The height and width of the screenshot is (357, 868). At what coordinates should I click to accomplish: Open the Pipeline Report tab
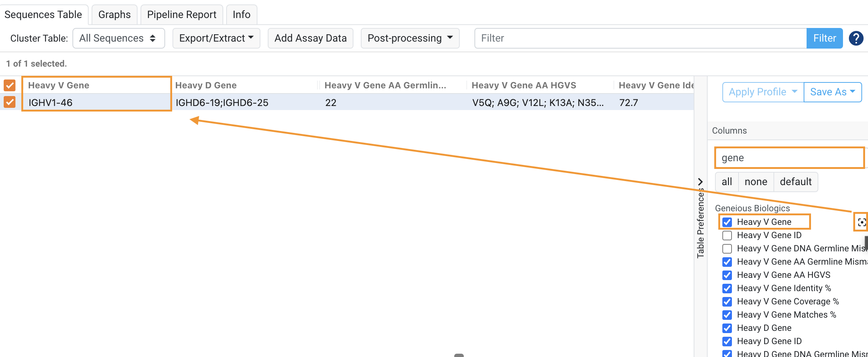click(181, 14)
